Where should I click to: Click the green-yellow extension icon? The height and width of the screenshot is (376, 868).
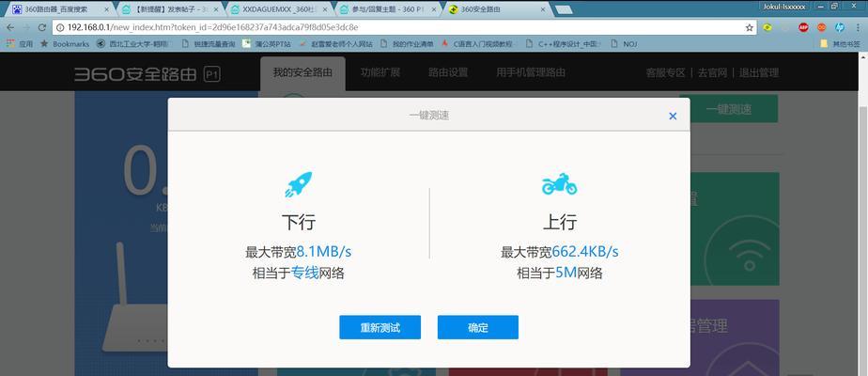coord(767,27)
